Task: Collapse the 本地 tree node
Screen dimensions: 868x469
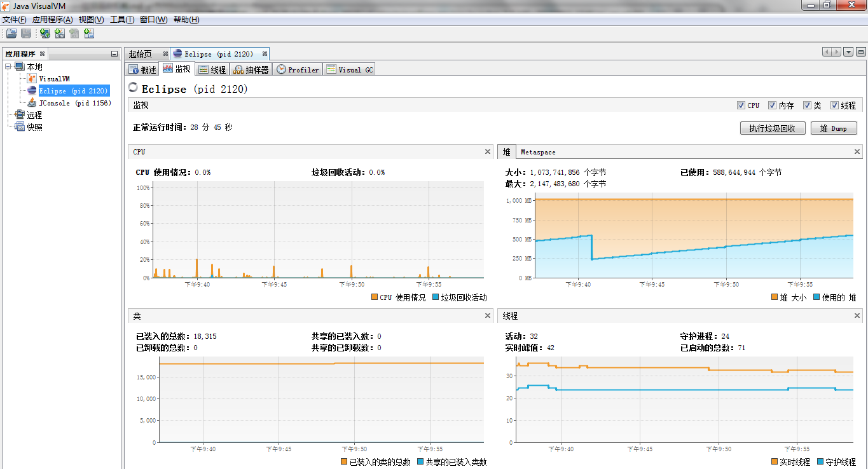Action: pyautogui.click(x=8, y=67)
